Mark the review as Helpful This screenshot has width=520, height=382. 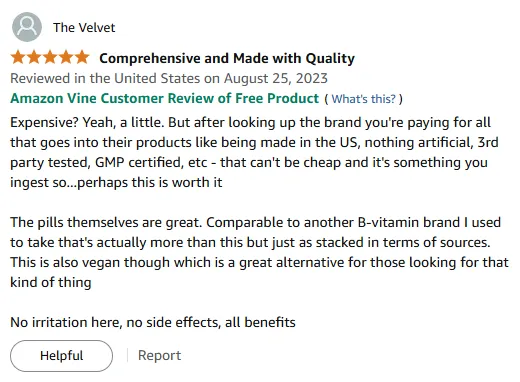click(61, 356)
